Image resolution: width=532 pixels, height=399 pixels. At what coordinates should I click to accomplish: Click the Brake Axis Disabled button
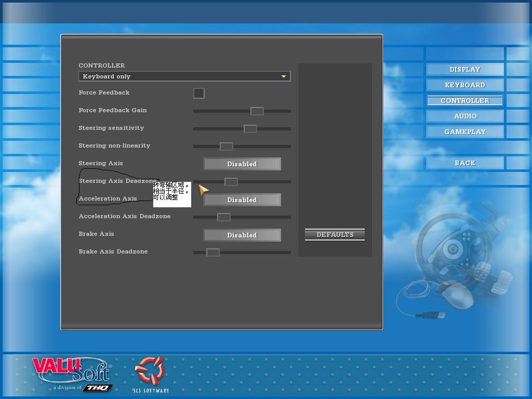pyautogui.click(x=242, y=235)
